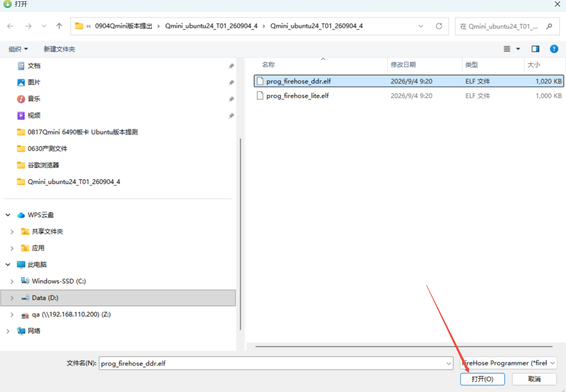
Task: Select prog_firehose_lite.elf file
Action: [x=409, y=96]
